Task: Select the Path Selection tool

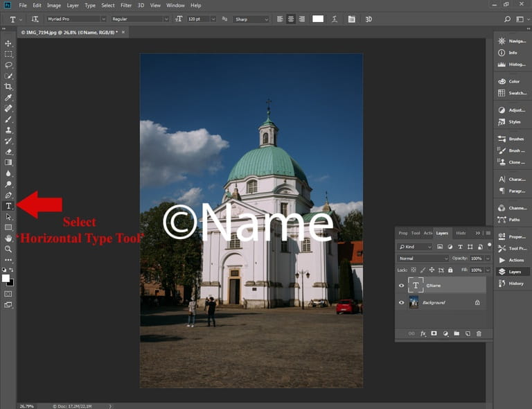Action: pyautogui.click(x=8, y=217)
